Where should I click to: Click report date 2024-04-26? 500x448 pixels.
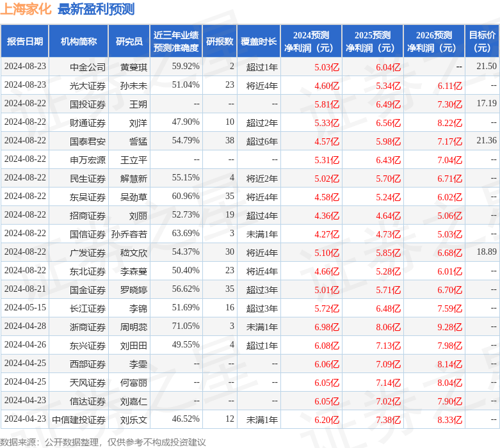[x=25, y=344]
